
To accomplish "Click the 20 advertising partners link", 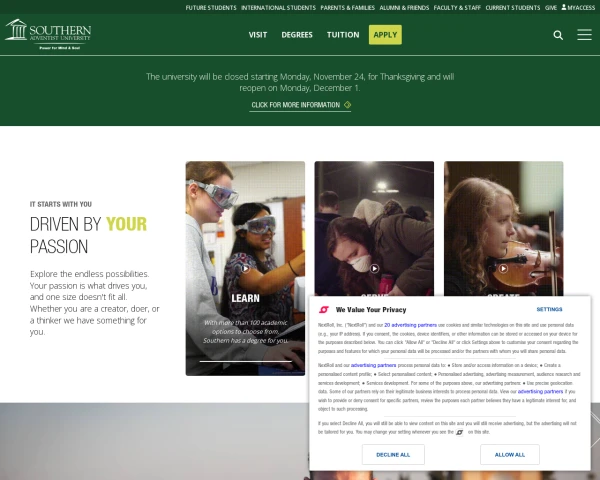I will pos(410,325).
